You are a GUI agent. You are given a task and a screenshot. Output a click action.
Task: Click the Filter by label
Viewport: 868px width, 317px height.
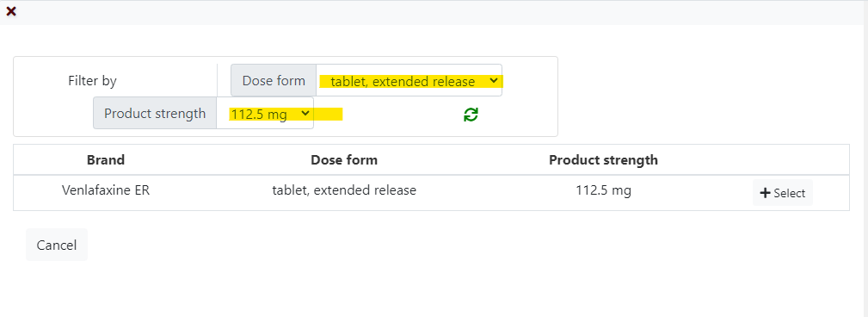click(x=92, y=81)
